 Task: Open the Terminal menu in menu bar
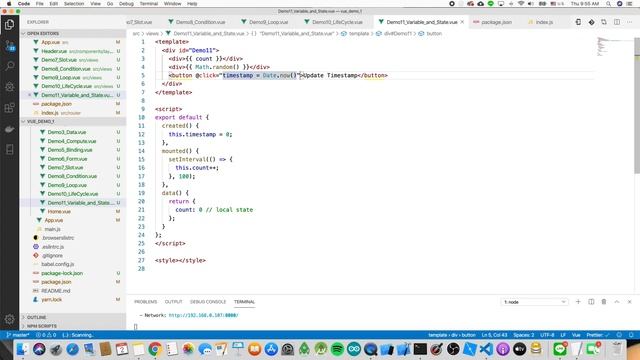click(x=149, y=4)
